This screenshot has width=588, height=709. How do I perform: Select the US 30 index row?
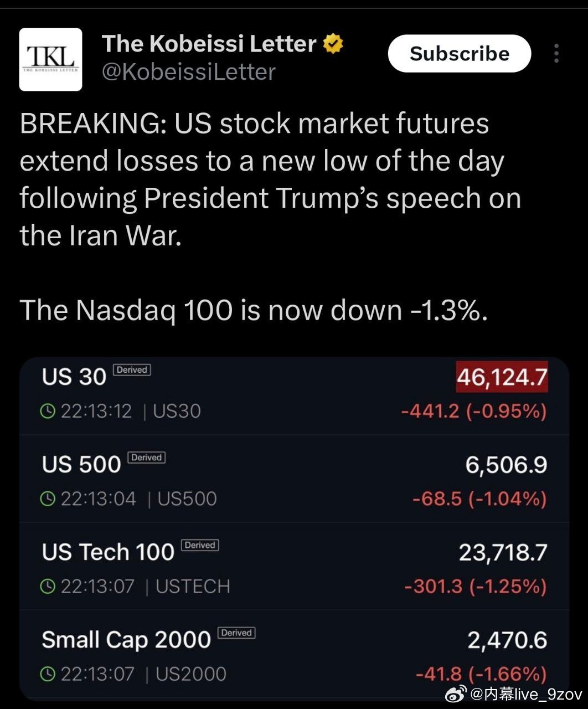(293, 394)
